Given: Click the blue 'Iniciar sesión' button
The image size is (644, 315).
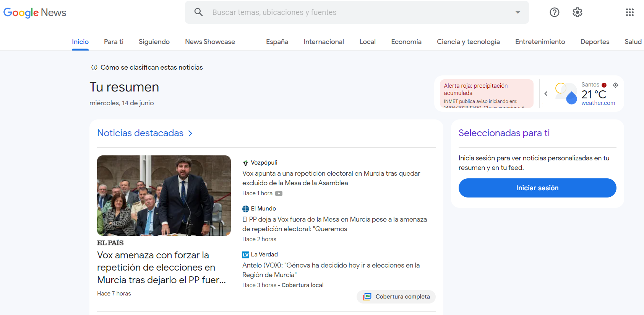Looking at the screenshot, I should (537, 188).
